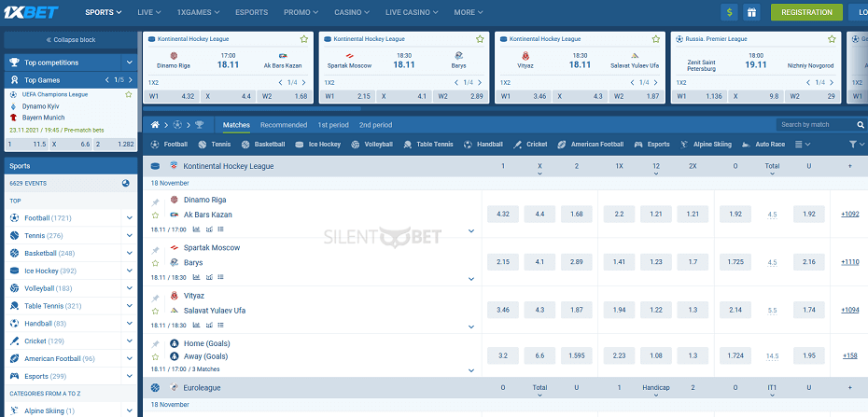Click the trophy breadcrumb icon
Screen dimensions: 868x417
(200, 125)
